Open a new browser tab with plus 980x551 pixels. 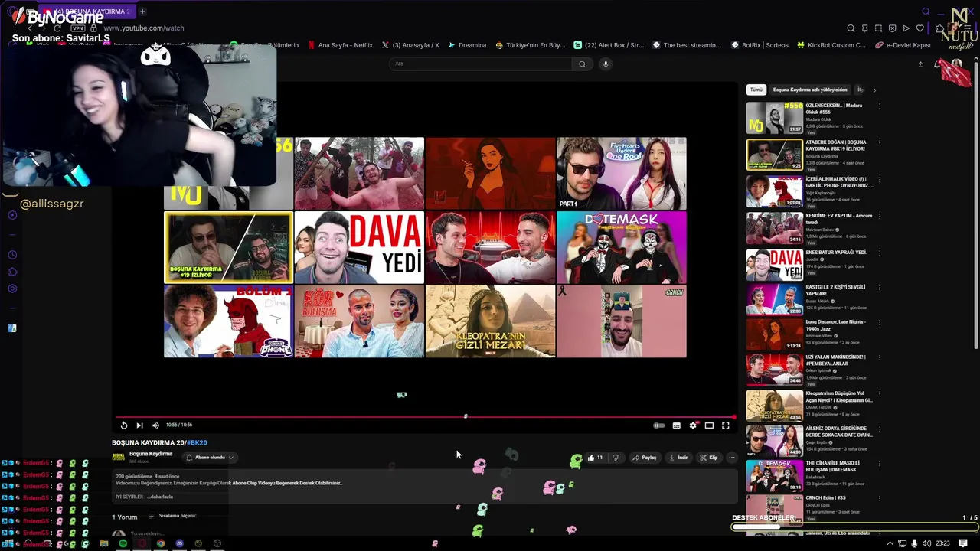coord(142,11)
